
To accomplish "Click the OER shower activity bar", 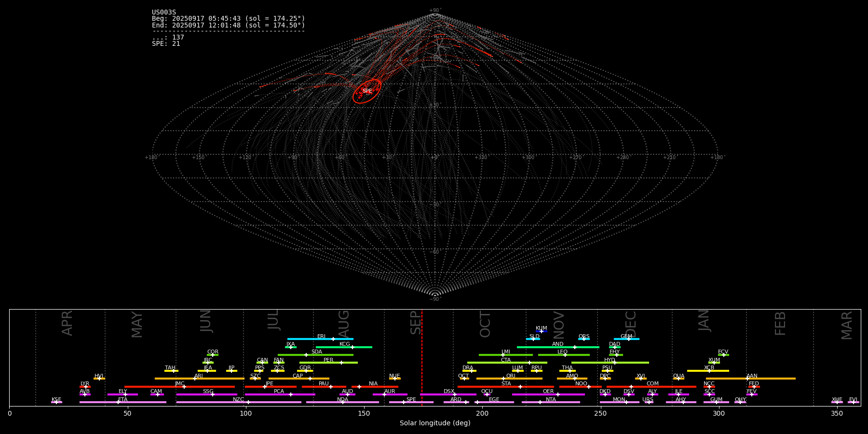I will pyautogui.click(x=548, y=394).
